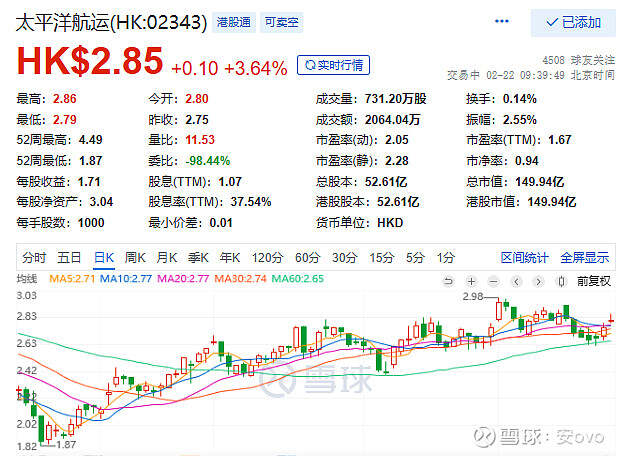The width and height of the screenshot is (623, 456).
Task: Click the 今开 value 2.80
Action: tap(197, 99)
